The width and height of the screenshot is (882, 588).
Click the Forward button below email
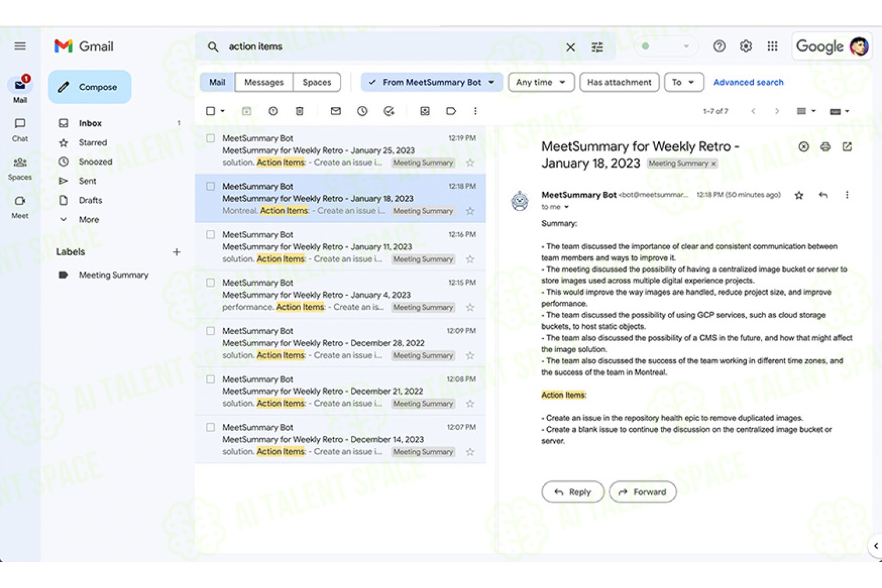643,492
